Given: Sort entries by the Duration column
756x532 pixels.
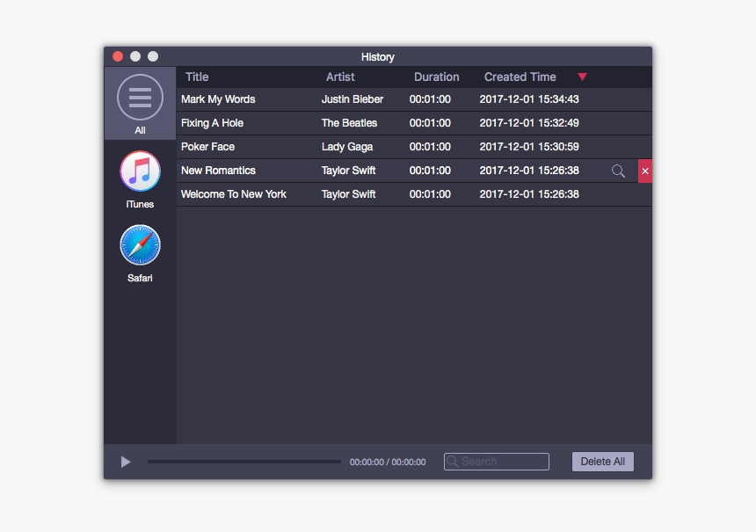Looking at the screenshot, I should pyautogui.click(x=436, y=77).
